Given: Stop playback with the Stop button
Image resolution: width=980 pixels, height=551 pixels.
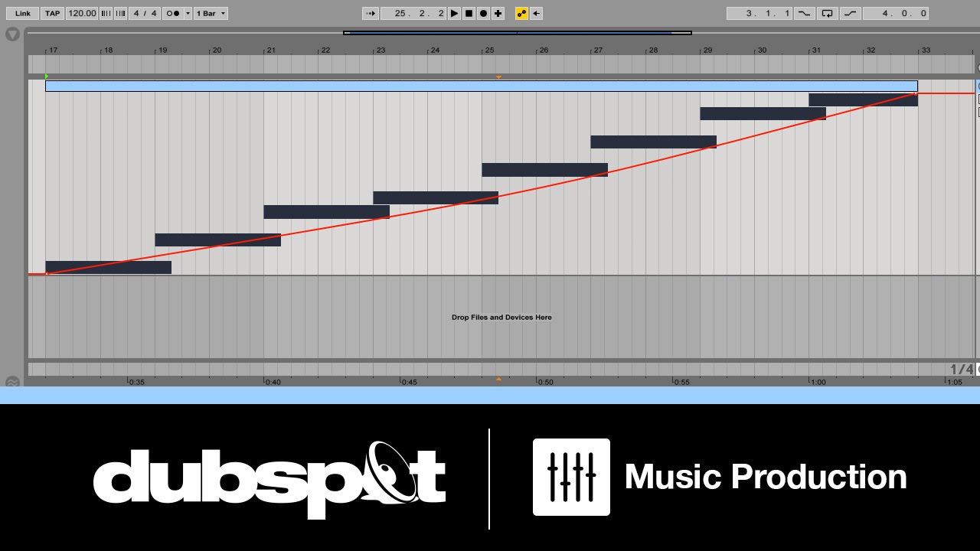Looking at the screenshot, I should 469,13.
